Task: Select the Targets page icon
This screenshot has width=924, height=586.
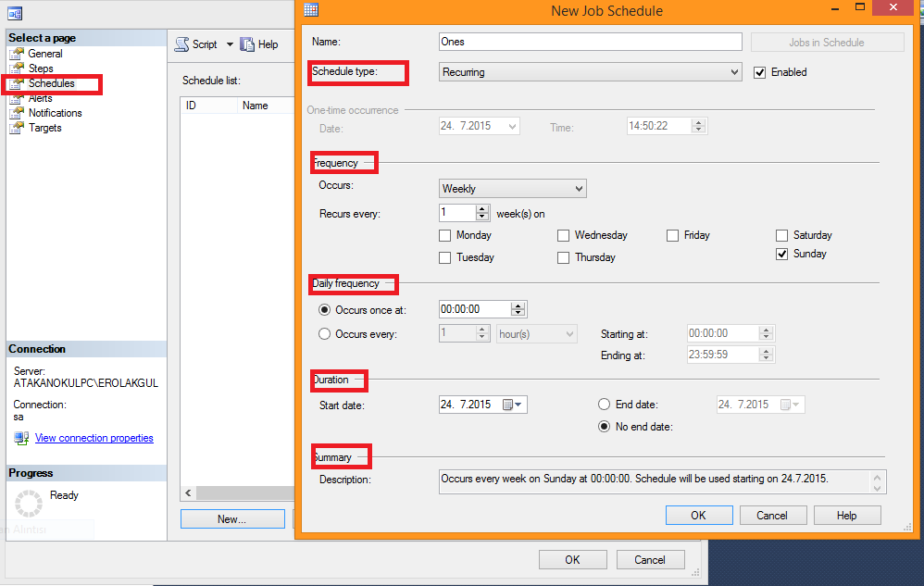Action: 17,128
